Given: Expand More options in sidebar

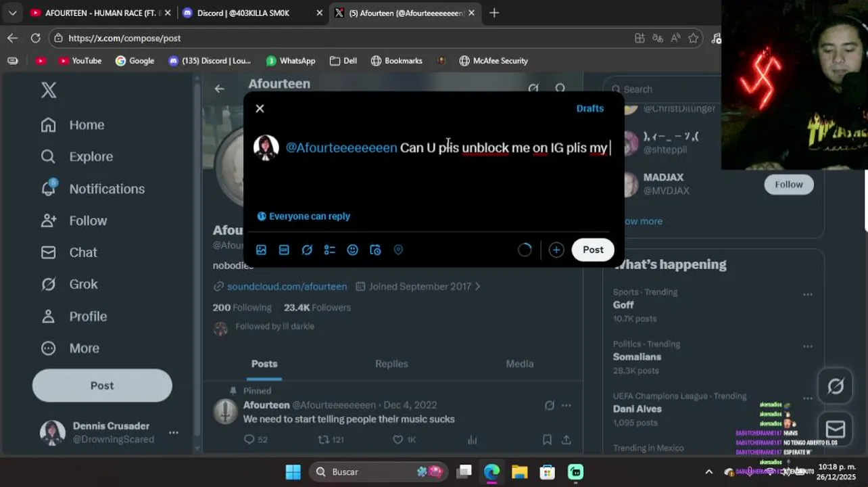Looking at the screenshot, I should [70, 348].
